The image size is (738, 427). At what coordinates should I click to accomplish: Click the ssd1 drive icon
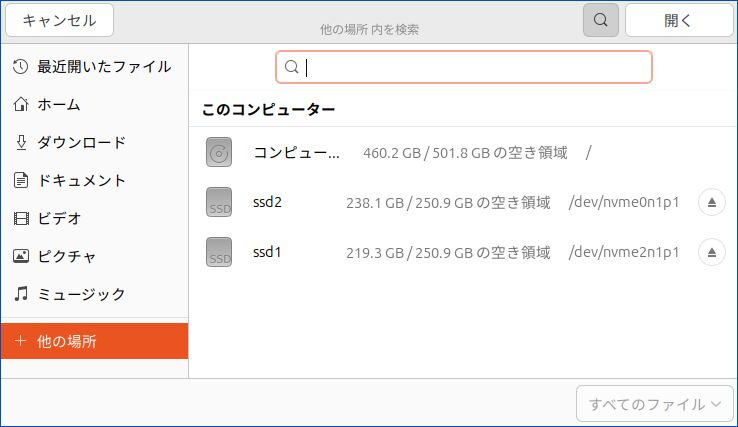219,251
